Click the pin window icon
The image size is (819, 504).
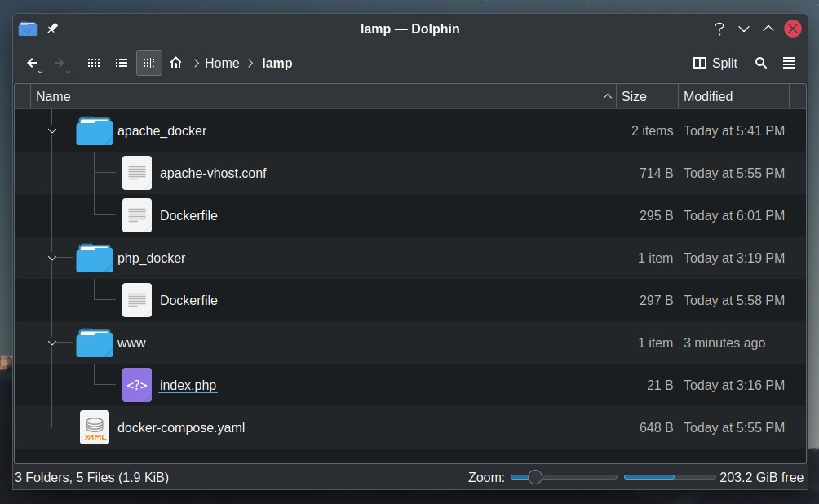(x=52, y=29)
